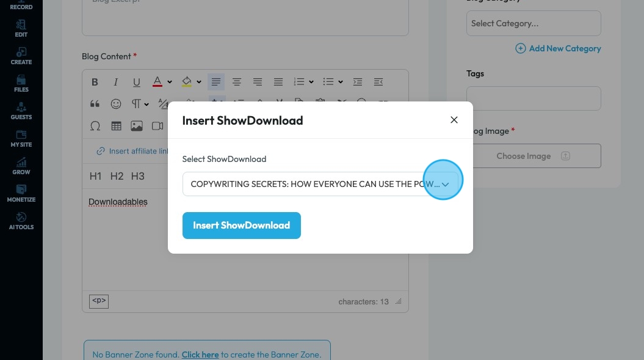Click the underline icon
Screen dimensions: 644x360
(x=136, y=82)
